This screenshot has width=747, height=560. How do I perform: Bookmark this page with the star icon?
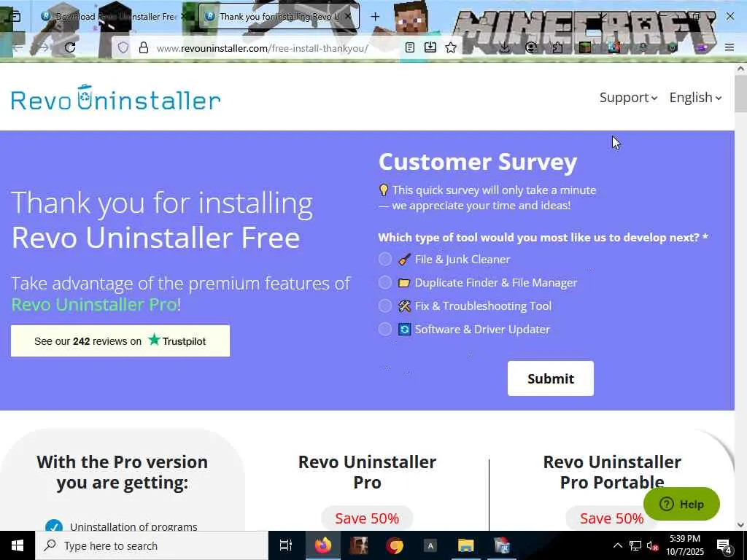point(451,47)
